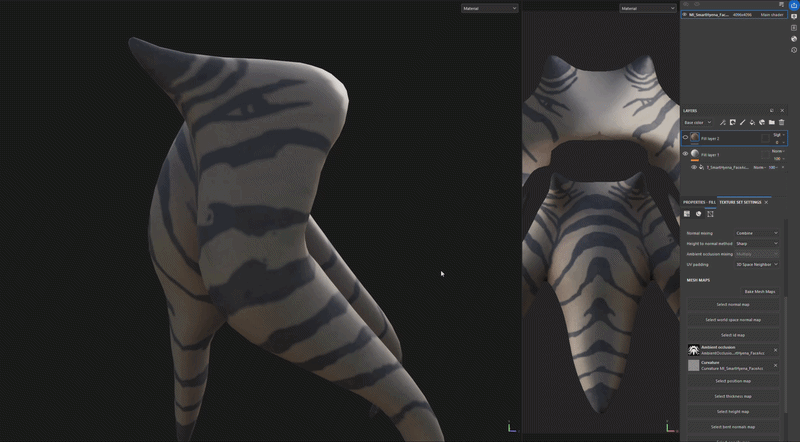Click Select world space normal map button
This screenshot has height=442, width=800.
733,320
